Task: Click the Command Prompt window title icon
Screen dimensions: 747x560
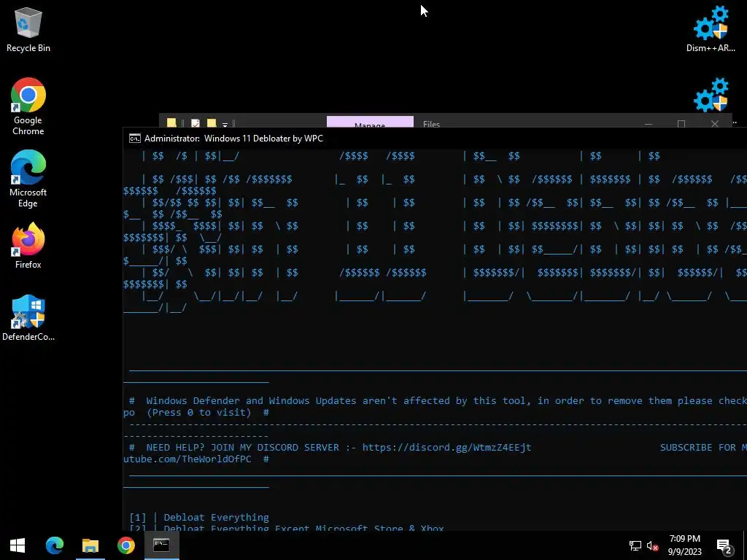Action: 135,139
